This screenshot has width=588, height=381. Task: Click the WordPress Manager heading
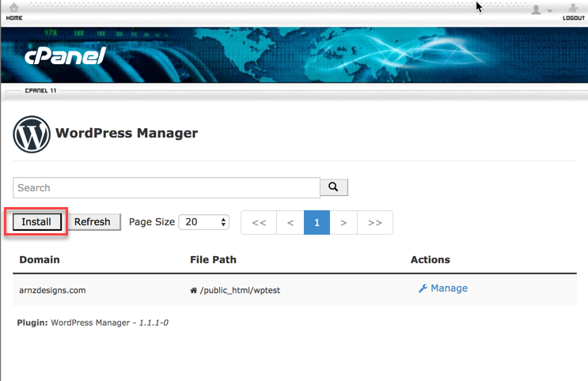tap(127, 133)
